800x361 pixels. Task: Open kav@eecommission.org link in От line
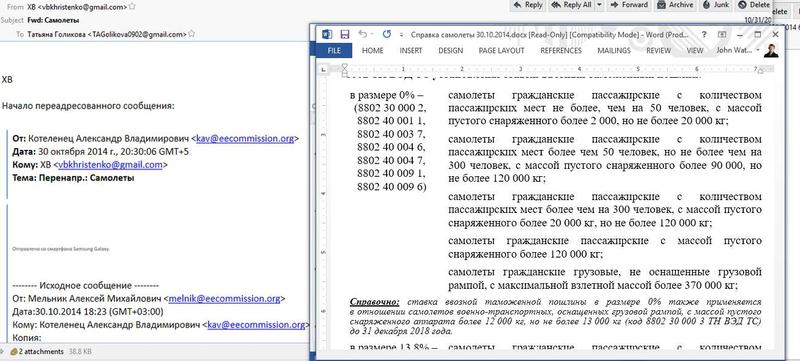click(245, 139)
